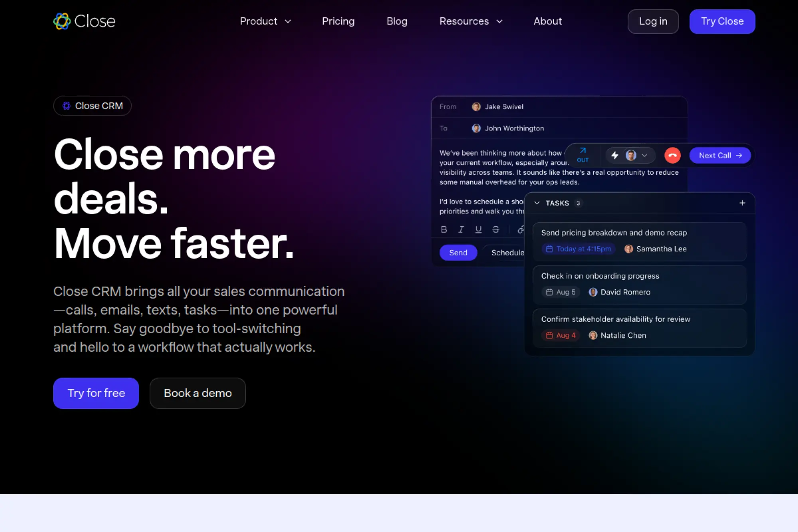Click the Try for free button
Screen dimensions: 798x532
pos(96,393)
